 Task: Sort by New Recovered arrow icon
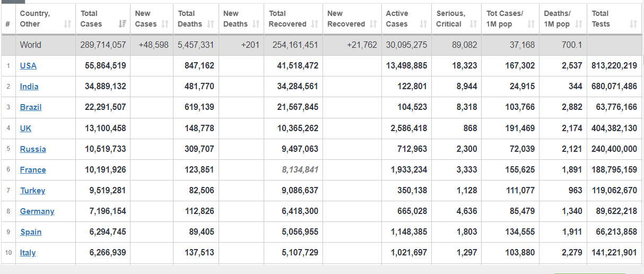point(373,24)
